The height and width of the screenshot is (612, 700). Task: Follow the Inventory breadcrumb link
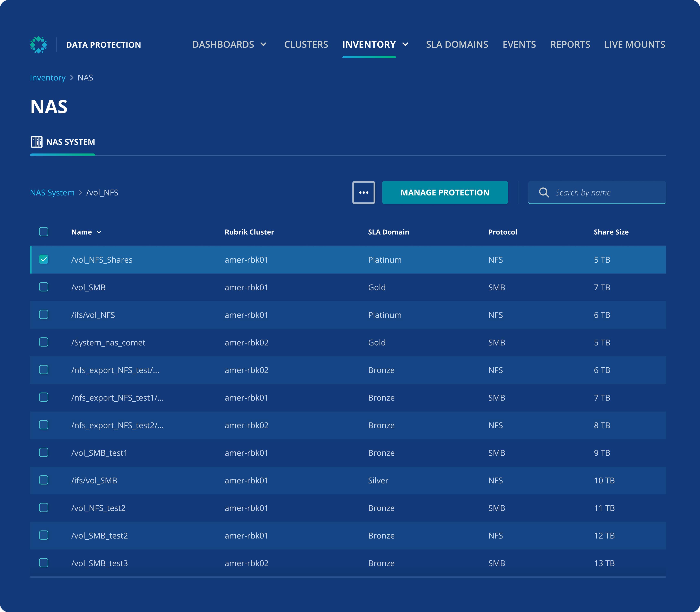pos(47,78)
